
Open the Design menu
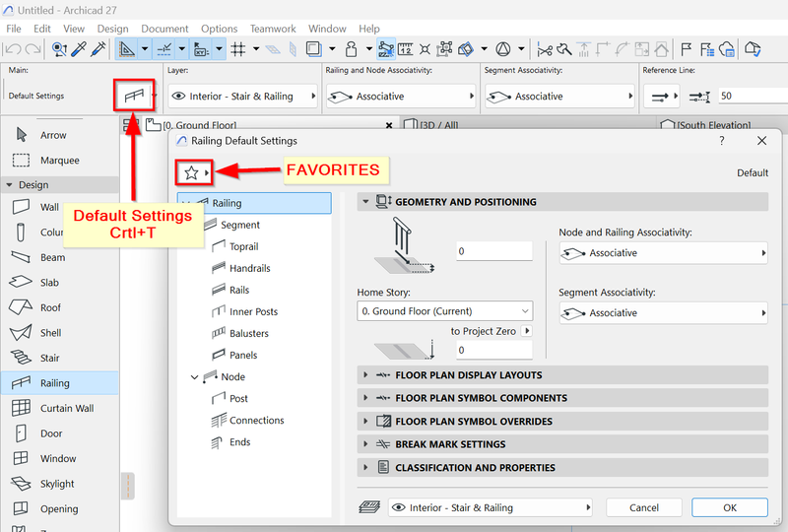112,29
